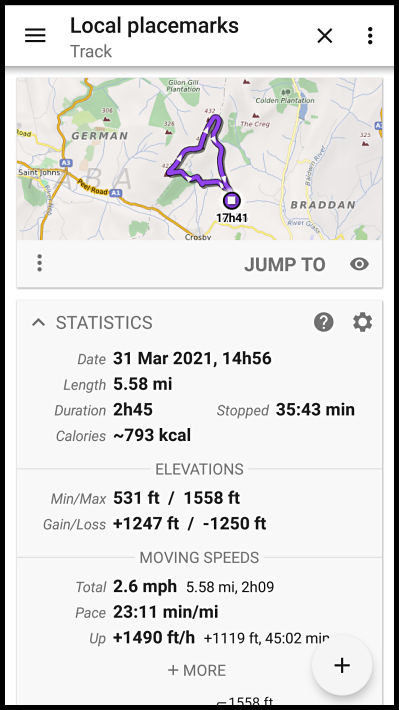This screenshot has width=399, height=710.
Task: Click the track end marker on map
Action: 232,200
